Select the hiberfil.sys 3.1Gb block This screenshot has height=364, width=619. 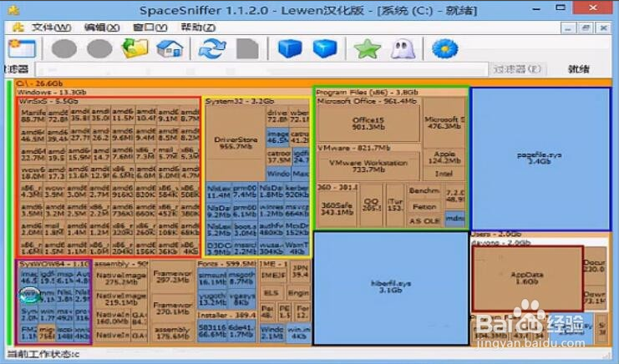(391, 287)
